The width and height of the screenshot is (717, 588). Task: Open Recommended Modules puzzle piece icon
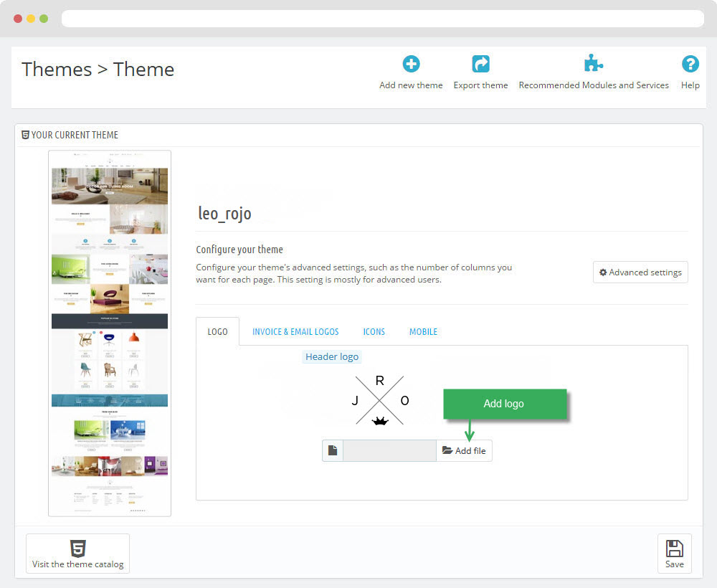point(593,64)
